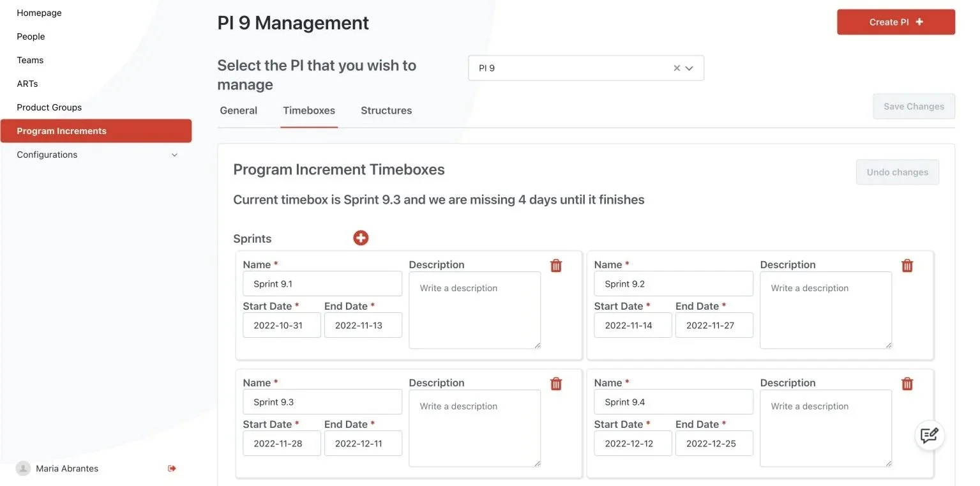Click the end date 2022-11-13 field
Screen dimensions: 980x486
tap(363, 325)
